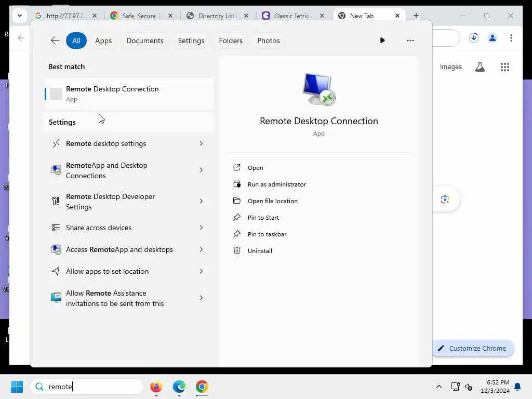Open Access RemoteApp and desktops result
532x399 pixels.
129,249
